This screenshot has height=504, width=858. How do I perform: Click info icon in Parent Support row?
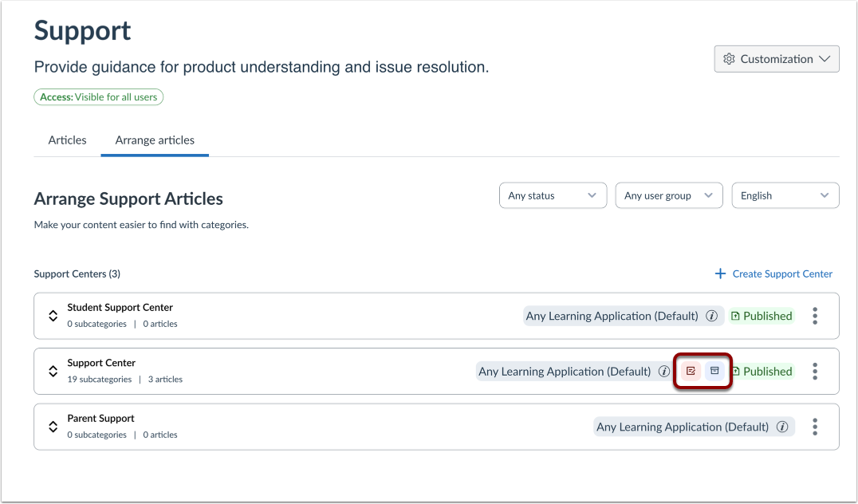(782, 427)
